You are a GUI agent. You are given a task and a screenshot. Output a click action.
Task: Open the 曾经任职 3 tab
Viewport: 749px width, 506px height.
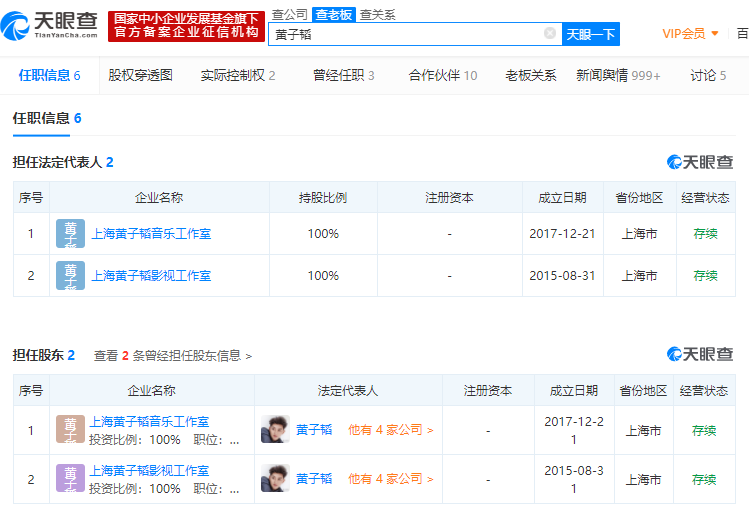point(343,75)
